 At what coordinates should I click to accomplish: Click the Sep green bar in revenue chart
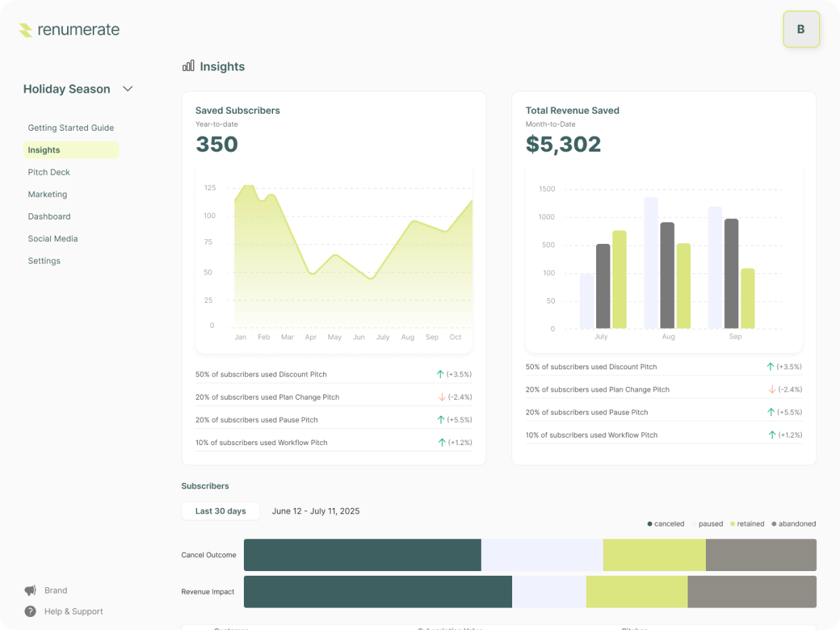click(x=748, y=299)
